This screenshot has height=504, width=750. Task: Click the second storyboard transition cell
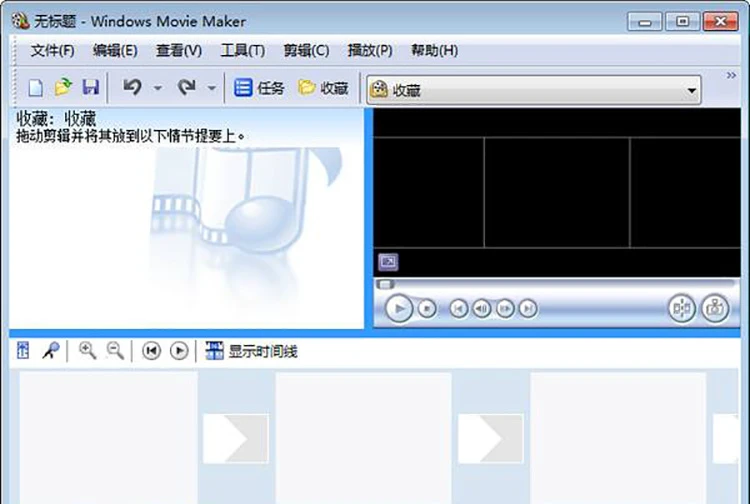pos(491,438)
